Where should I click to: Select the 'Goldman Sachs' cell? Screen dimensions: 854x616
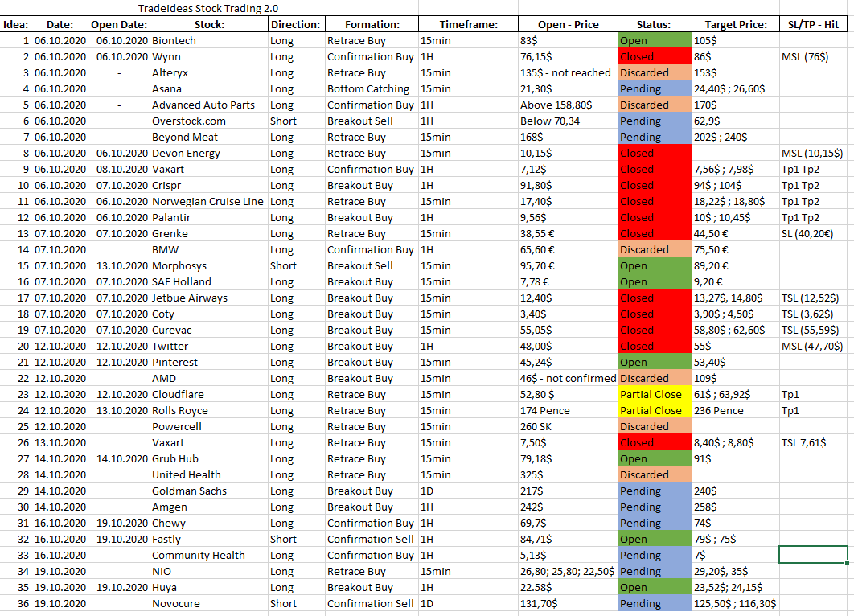pyautogui.click(x=209, y=491)
